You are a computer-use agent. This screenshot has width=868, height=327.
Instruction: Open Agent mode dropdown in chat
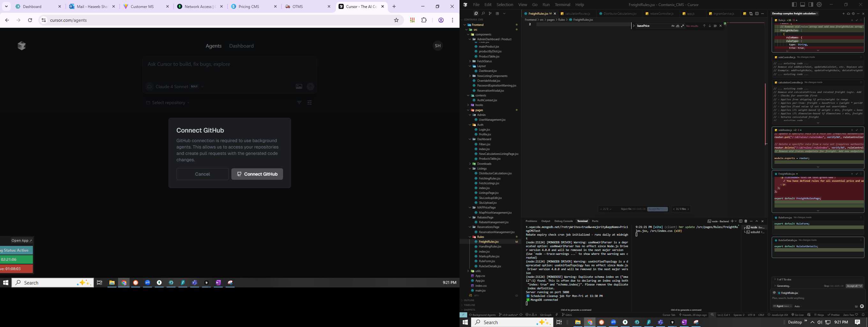(782, 306)
